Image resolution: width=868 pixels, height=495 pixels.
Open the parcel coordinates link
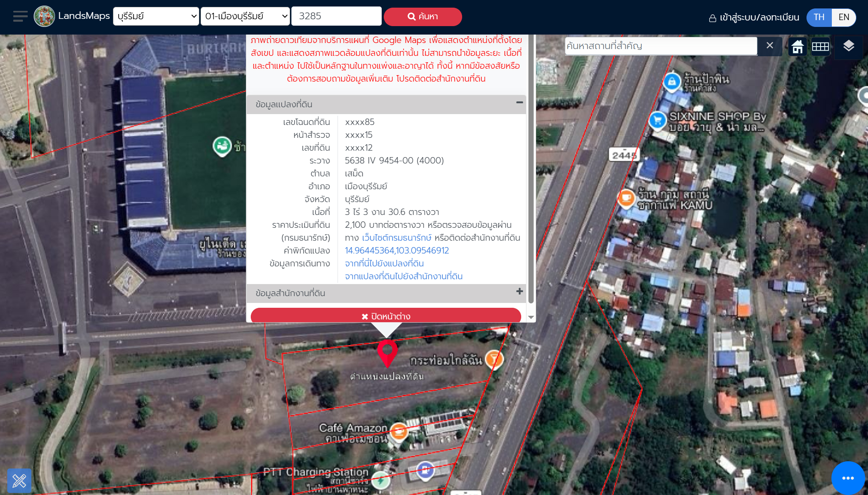coord(397,251)
